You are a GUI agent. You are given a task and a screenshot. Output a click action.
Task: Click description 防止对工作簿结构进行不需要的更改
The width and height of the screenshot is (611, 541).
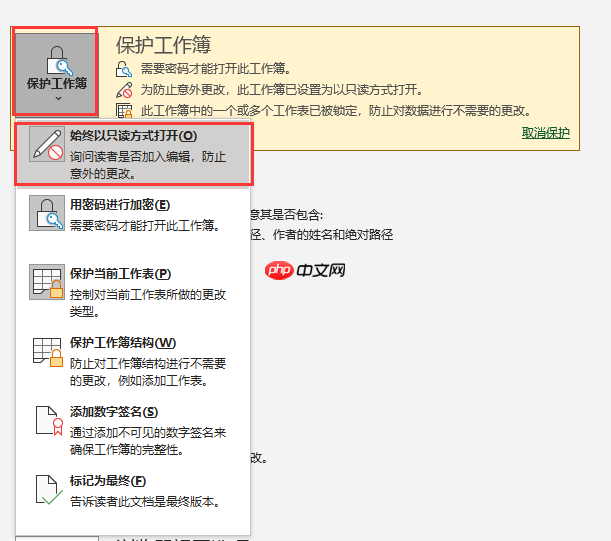tap(148, 372)
